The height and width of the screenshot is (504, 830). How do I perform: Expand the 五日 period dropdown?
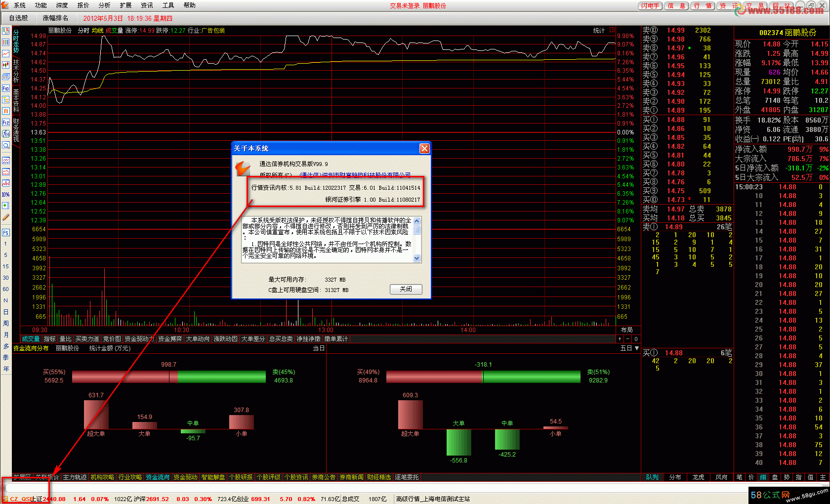tap(630, 348)
